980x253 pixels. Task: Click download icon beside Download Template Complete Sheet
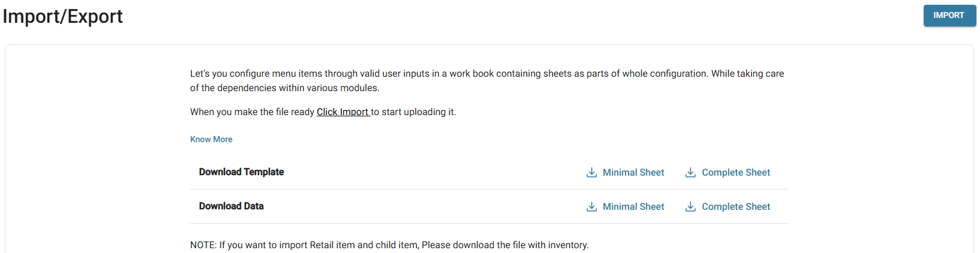(x=690, y=173)
